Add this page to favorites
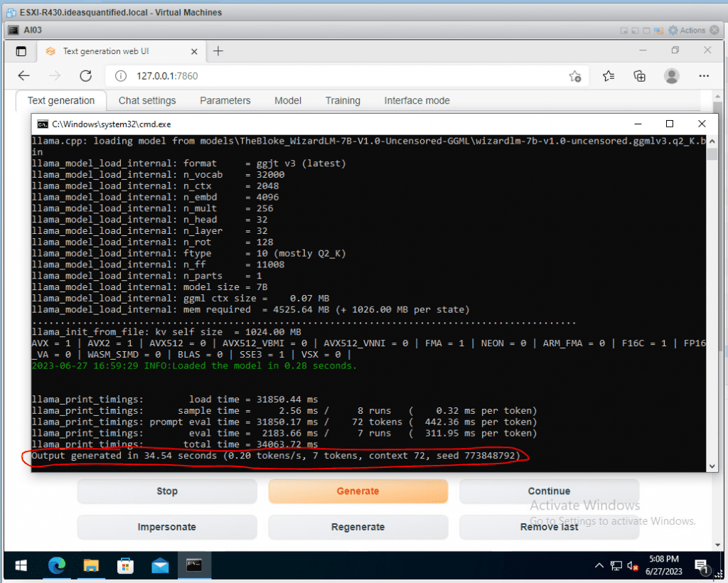This screenshot has width=728, height=583. (574, 76)
